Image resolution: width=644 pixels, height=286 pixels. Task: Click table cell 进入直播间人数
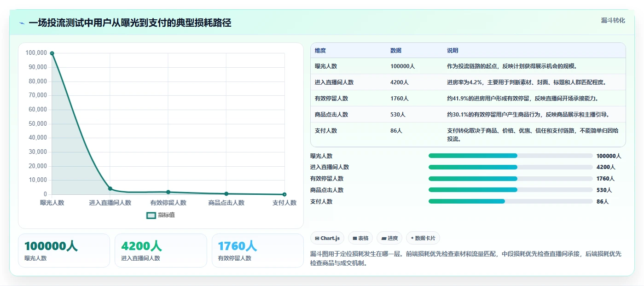click(x=334, y=82)
